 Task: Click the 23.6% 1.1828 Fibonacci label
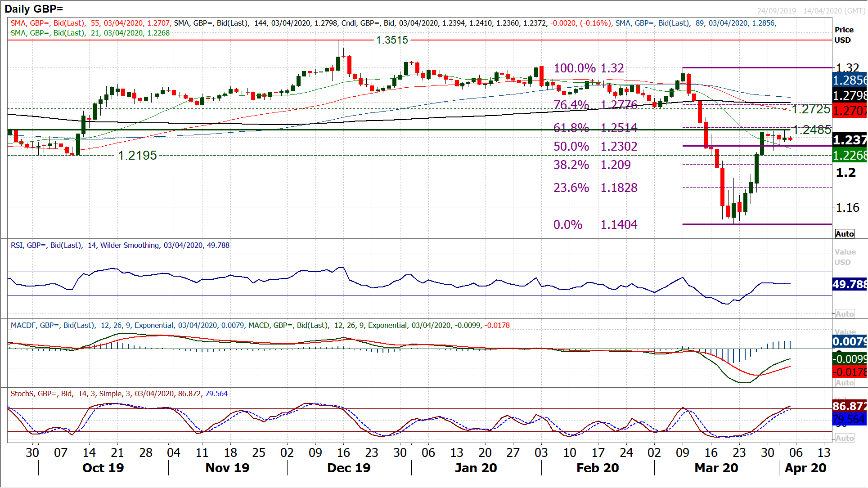pos(595,188)
